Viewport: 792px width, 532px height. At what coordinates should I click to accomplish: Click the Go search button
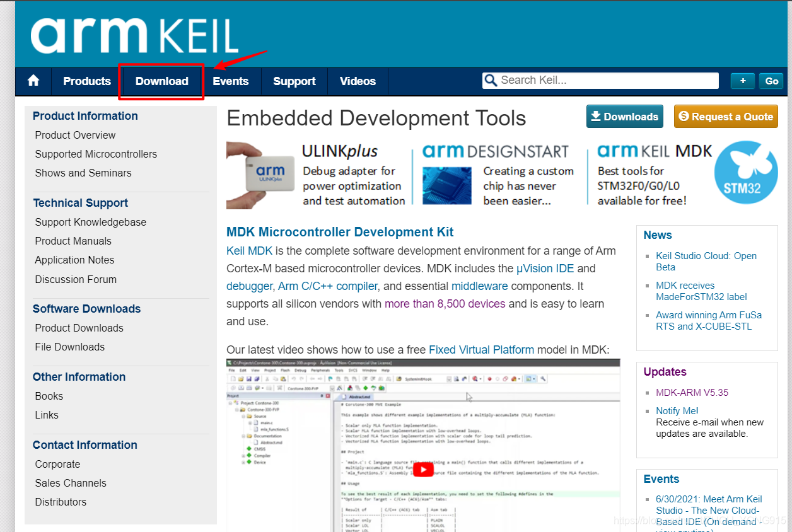pyautogui.click(x=772, y=81)
